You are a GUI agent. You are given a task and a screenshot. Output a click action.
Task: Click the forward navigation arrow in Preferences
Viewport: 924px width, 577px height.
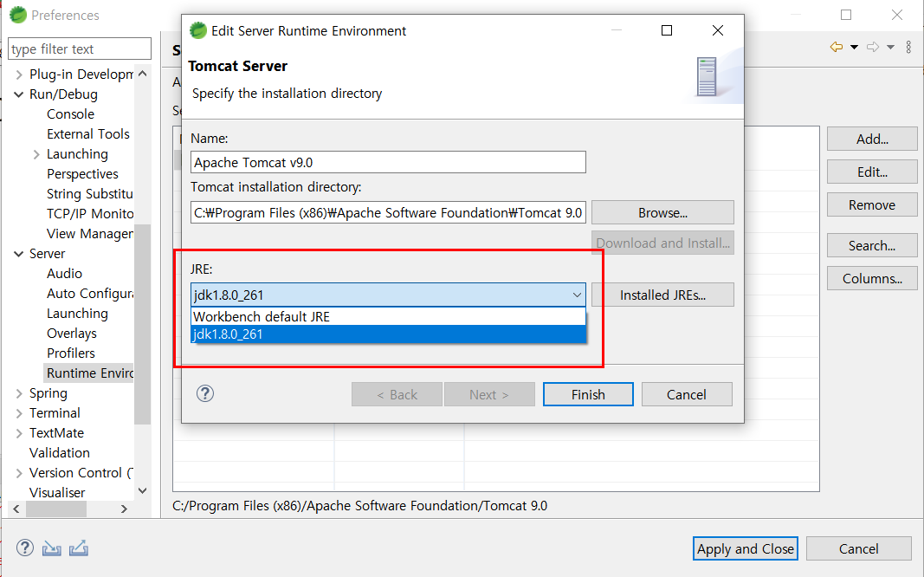tap(873, 47)
